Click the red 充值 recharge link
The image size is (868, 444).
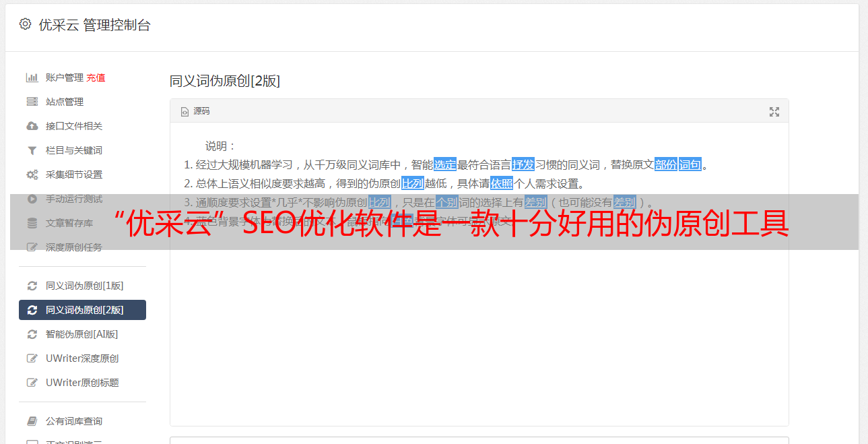pyautogui.click(x=96, y=77)
